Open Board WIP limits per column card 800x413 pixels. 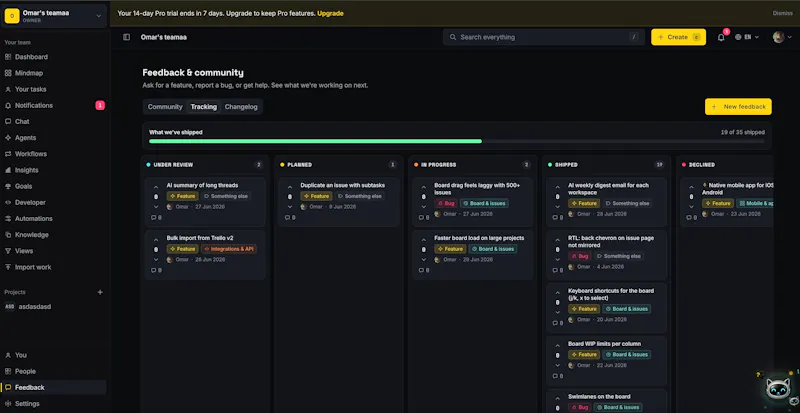pos(607,360)
